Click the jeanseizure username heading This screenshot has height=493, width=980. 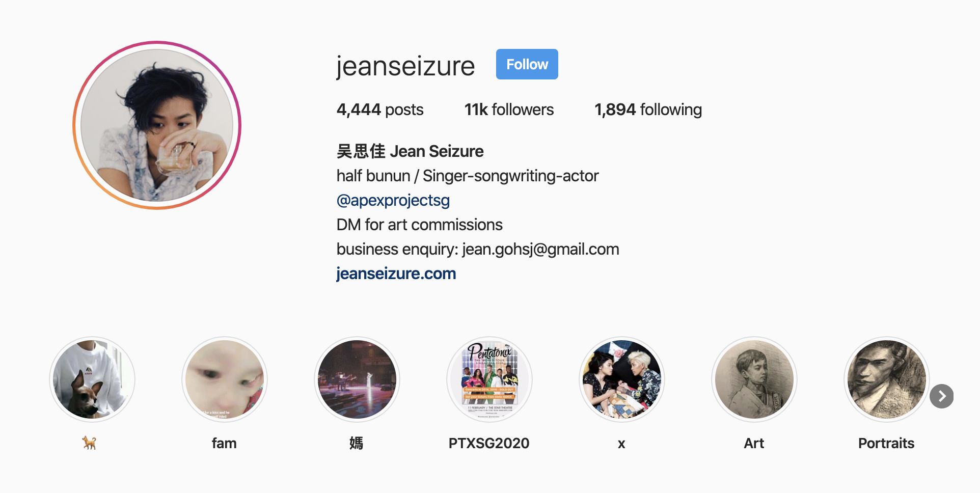coord(405,66)
